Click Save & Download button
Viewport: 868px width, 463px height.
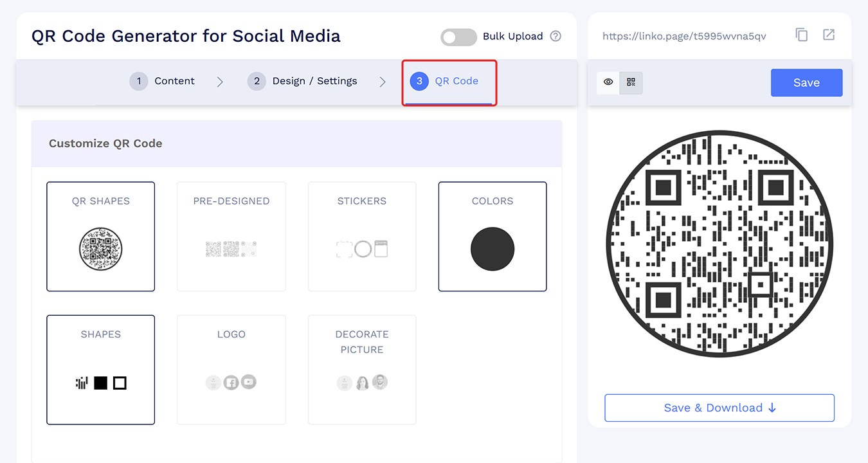pos(719,408)
